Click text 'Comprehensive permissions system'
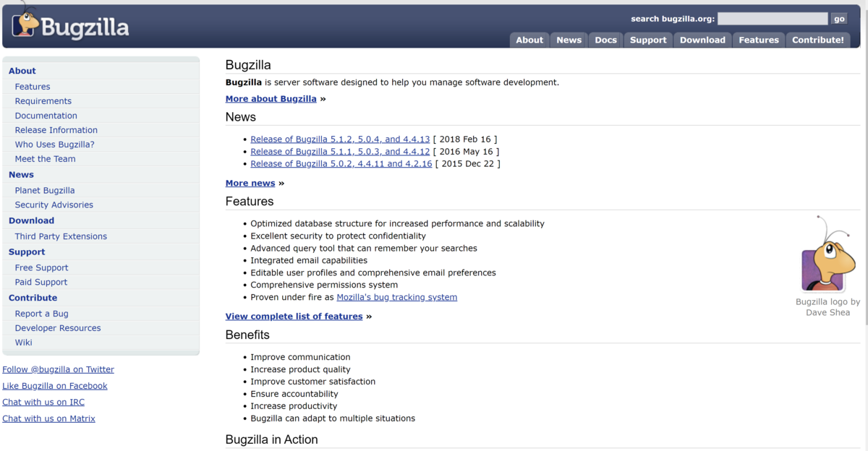Image resolution: width=868 pixels, height=451 pixels. click(323, 285)
